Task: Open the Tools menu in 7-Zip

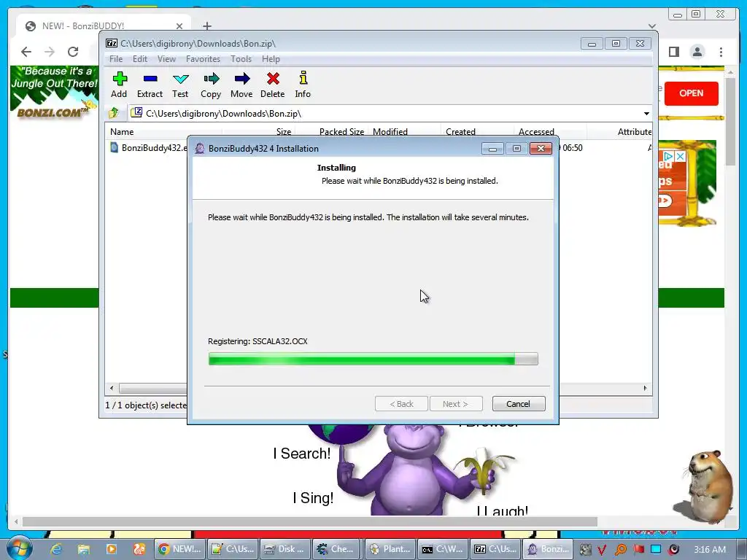Action: [241, 59]
